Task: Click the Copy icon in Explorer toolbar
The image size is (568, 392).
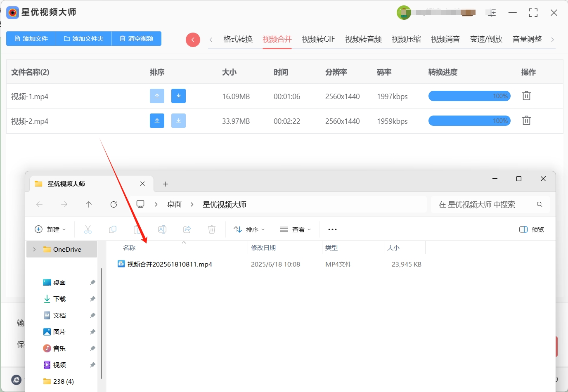Action: click(113, 229)
